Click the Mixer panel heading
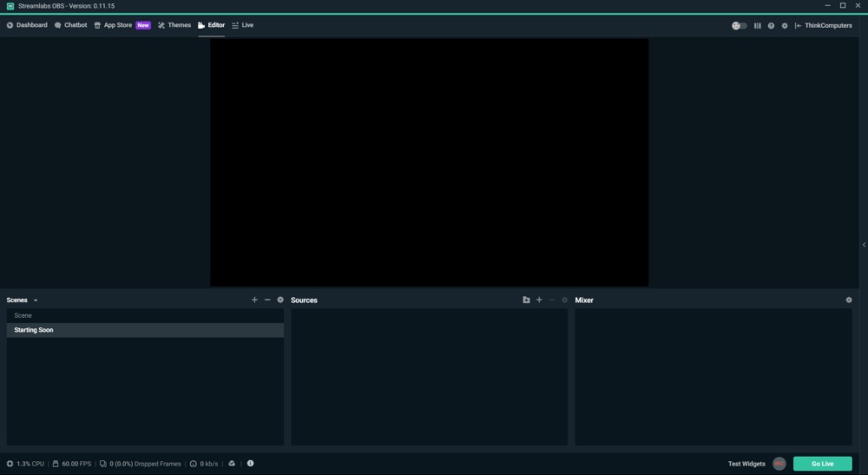868x475 pixels. pos(584,300)
